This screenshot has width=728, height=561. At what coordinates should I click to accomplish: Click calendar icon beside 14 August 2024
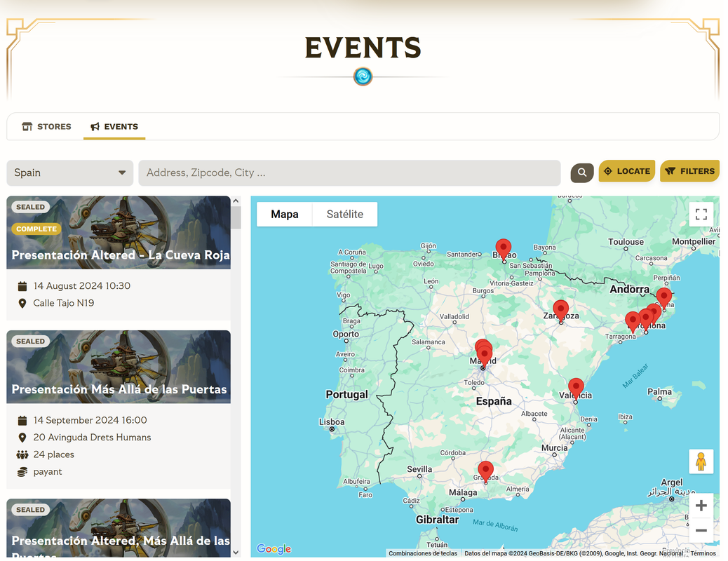tap(22, 286)
